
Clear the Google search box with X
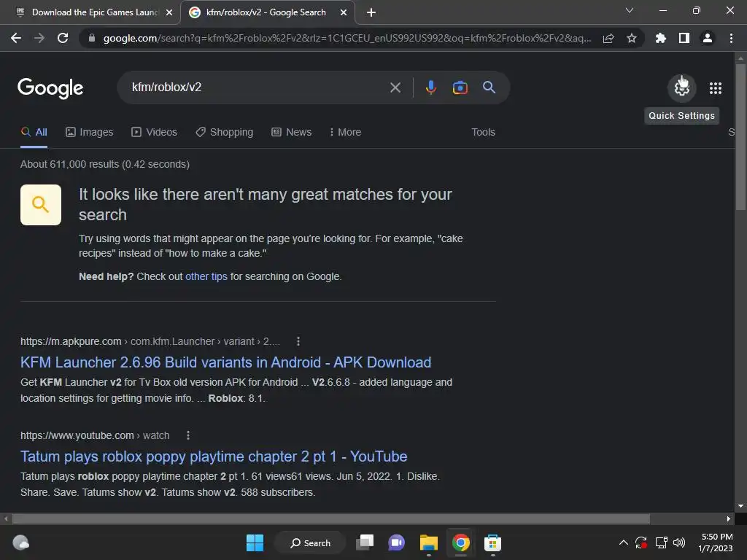click(x=395, y=87)
